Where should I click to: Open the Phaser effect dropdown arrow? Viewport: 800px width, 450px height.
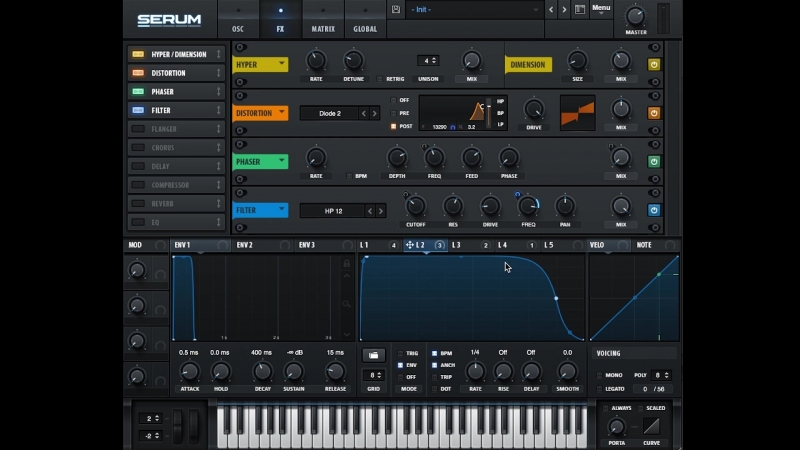[x=281, y=161]
